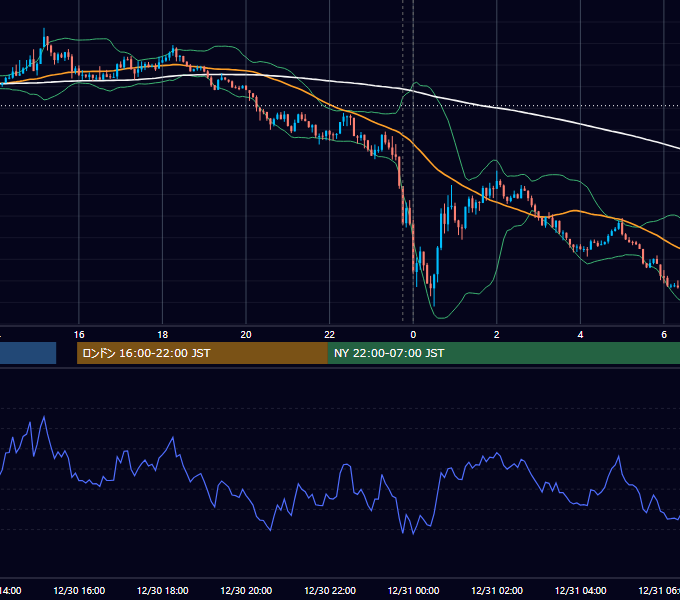This screenshot has width=680, height=600.
Task: Click the "12/31 04:00" date label
Action: [x=580, y=590]
